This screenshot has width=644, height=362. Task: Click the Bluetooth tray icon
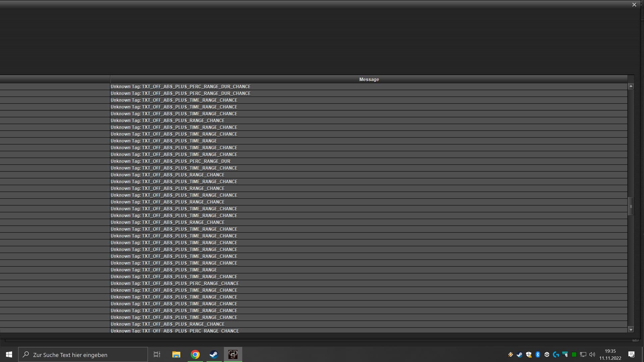pos(538,354)
